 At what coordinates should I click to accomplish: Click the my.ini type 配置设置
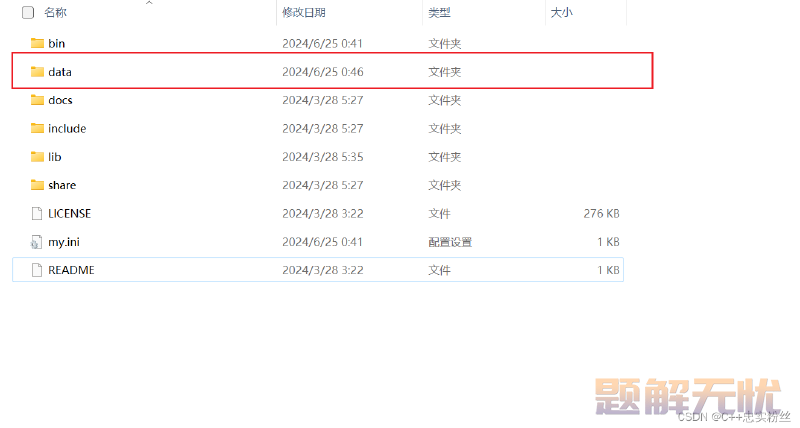click(450, 242)
